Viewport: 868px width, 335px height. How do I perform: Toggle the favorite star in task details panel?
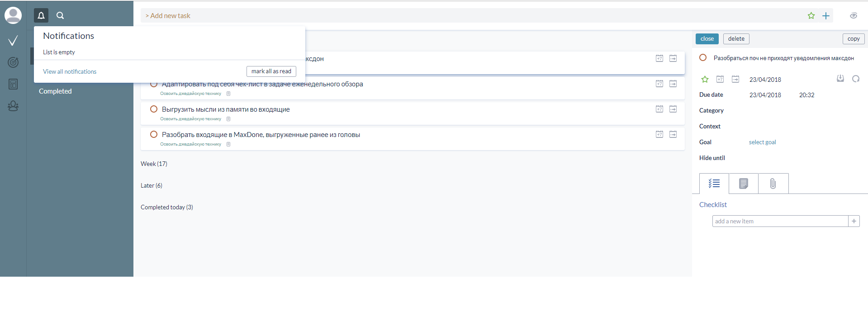pyautogui.click(x=705, y=80)
